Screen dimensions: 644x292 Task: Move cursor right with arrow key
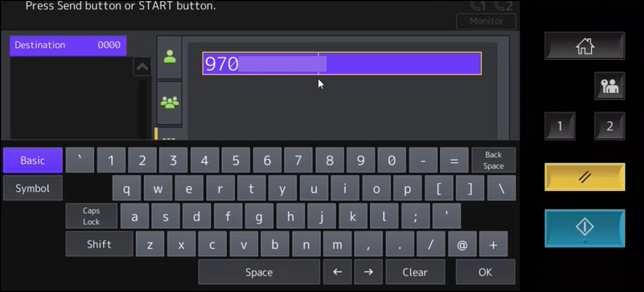click(369, 272)
